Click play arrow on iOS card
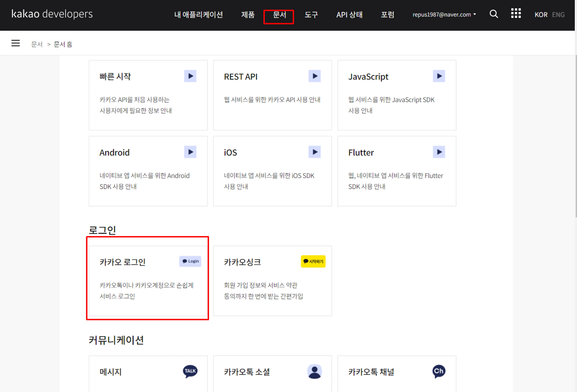 pos(314,152)
